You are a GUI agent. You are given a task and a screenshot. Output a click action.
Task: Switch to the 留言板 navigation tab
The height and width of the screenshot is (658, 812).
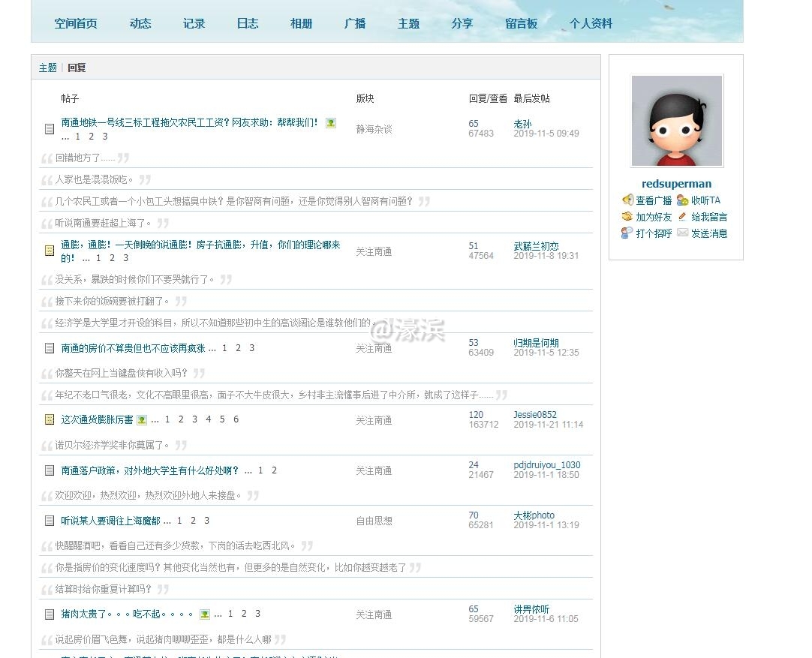[521, 23]
